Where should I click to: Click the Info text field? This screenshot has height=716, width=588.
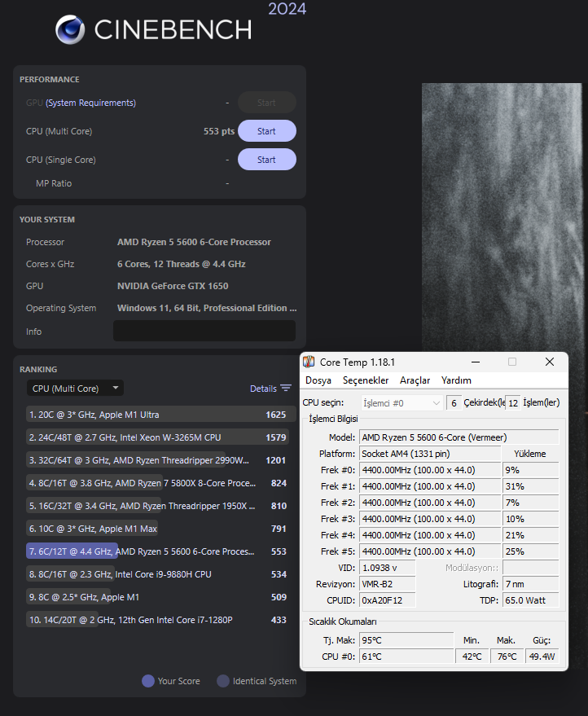tap(204, 331)
